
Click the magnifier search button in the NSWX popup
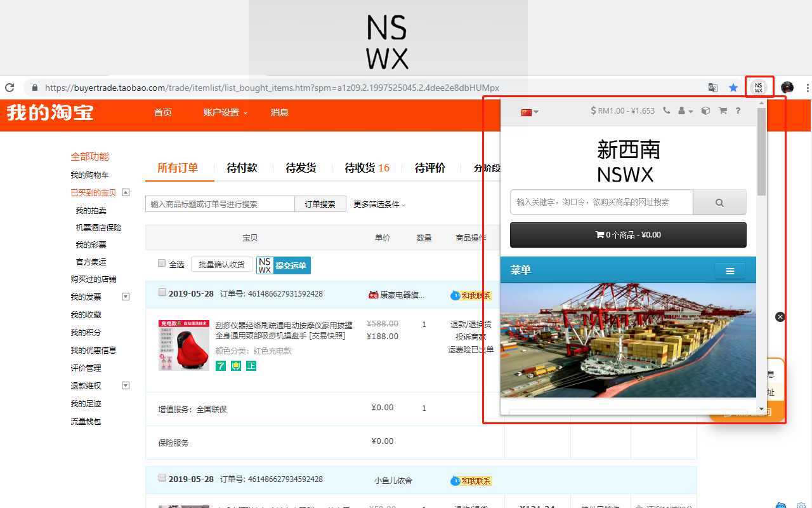719,203
